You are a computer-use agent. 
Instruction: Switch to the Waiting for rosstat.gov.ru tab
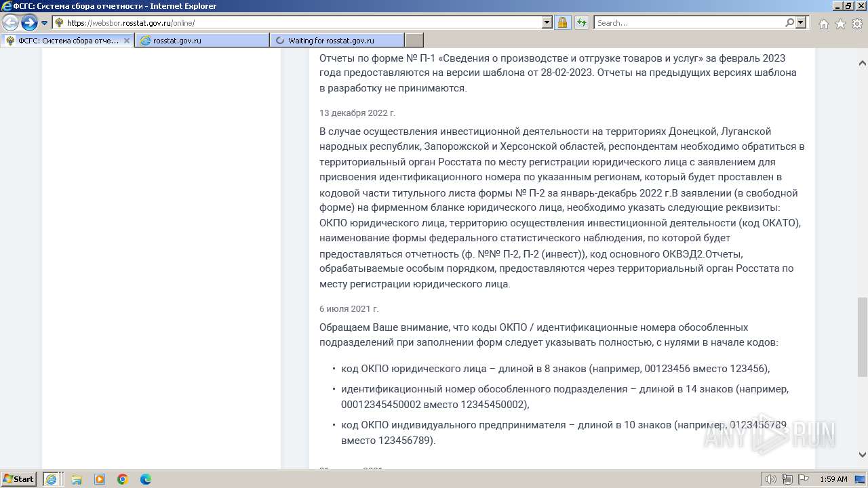point(337,41)
